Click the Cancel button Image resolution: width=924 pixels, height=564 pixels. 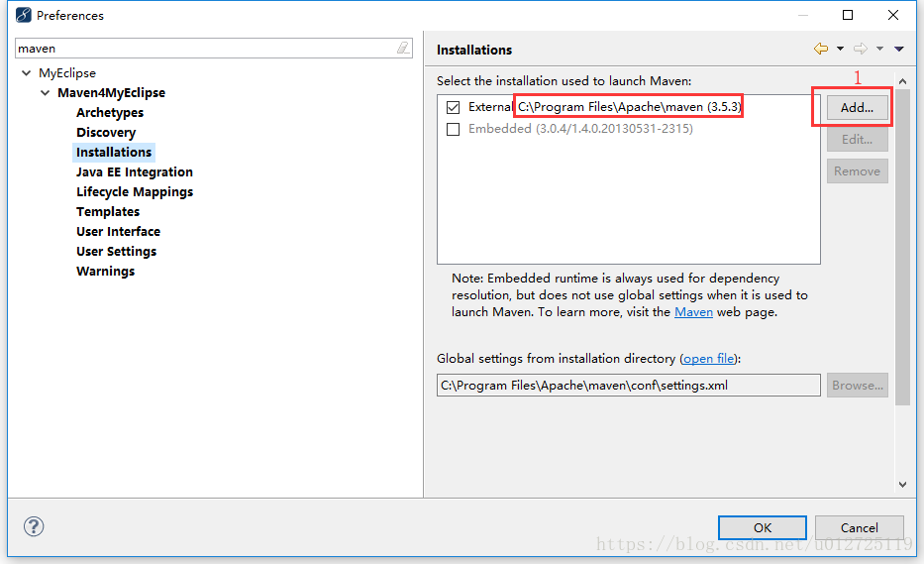click(x=860, y=527)
